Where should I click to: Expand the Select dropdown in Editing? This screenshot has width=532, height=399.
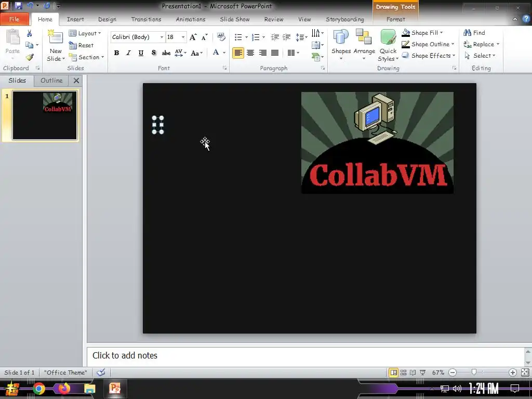tap(480, 55)
